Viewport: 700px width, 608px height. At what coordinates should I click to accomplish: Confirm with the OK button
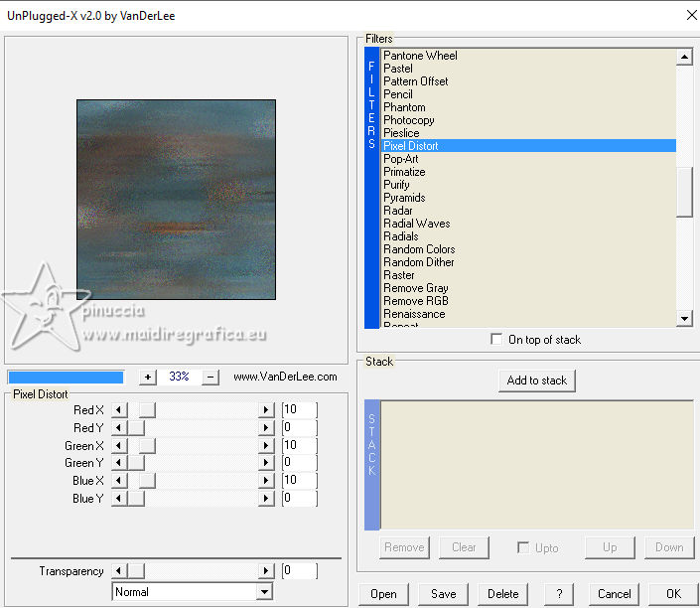(x=673, y=594)
